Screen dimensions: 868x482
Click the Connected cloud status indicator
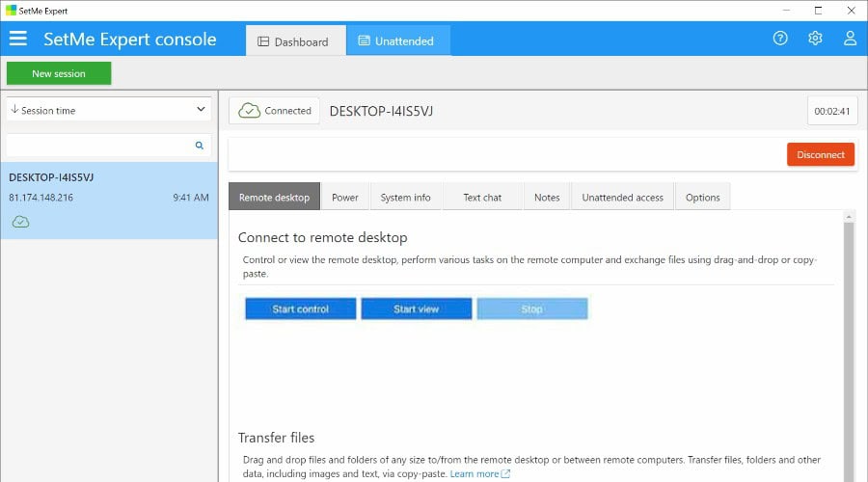pos(275,111)
